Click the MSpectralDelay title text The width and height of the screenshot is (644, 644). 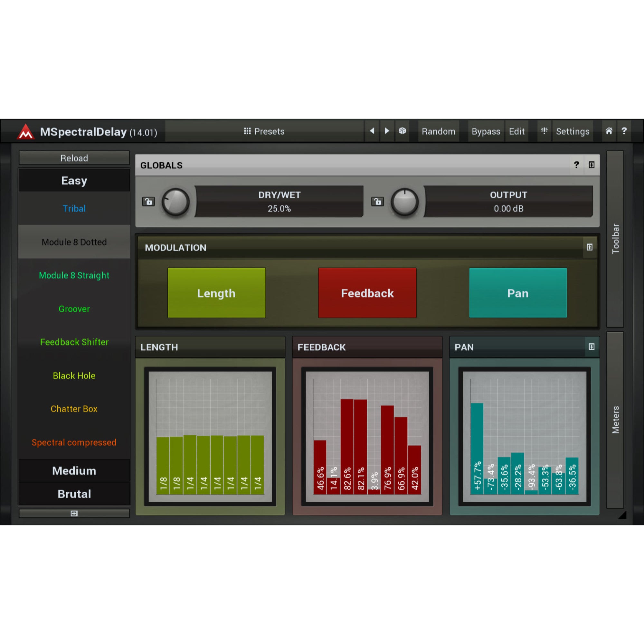tap(83, 132)
